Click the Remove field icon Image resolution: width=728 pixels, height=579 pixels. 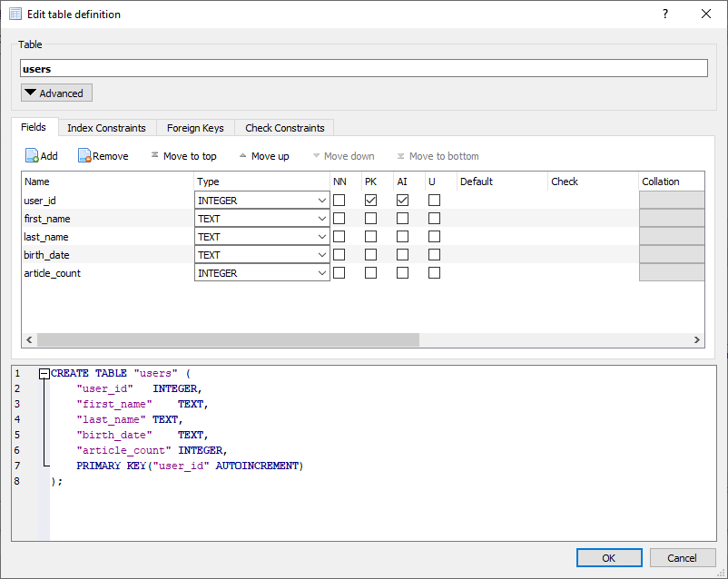(x=84, y=156)
